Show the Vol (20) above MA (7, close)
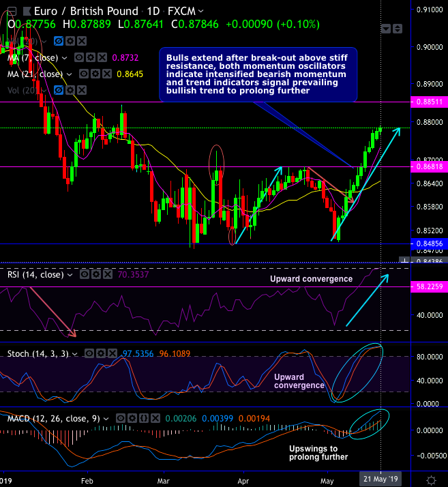Viewport: 448px width, 487px height. pos(59,41)
